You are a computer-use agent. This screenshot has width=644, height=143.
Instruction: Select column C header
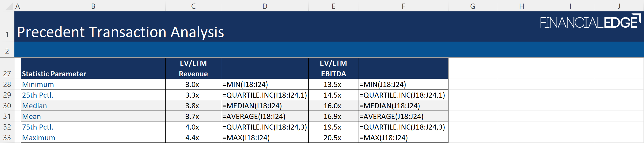click(193, 6)
